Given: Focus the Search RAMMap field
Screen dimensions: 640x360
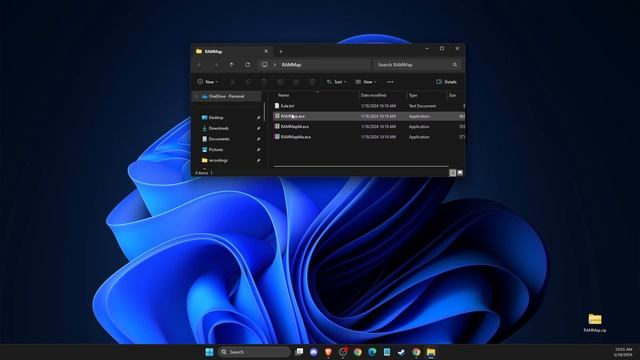Looking at the screenshot, I should click(416, 64).
